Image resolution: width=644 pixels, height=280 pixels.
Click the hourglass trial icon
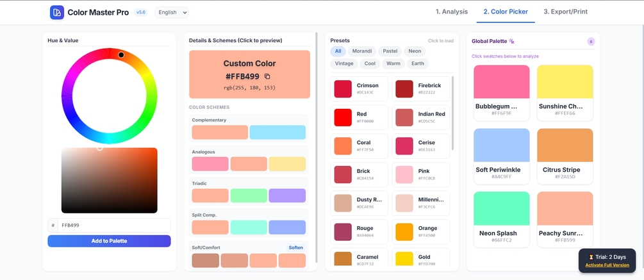click(591, 257)
